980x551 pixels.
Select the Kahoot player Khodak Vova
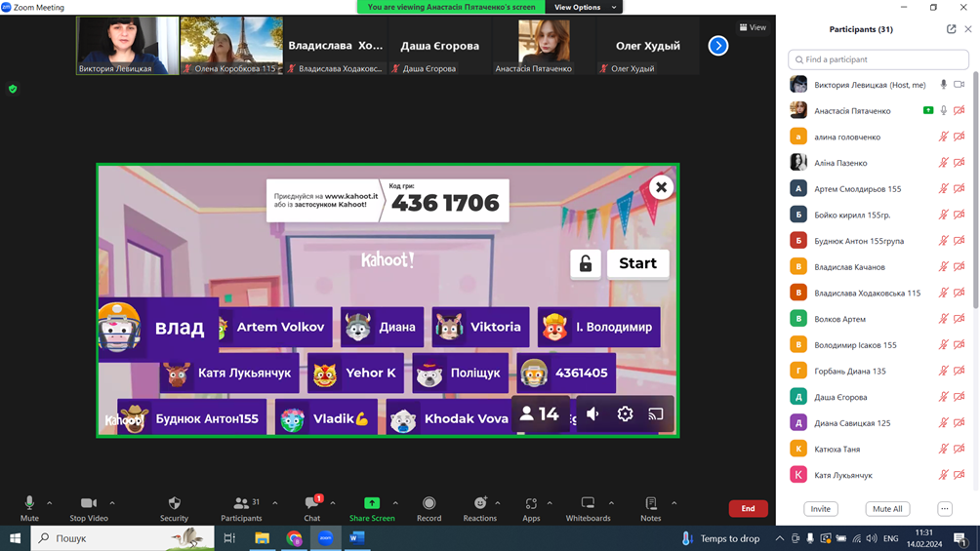pos(450,418)
